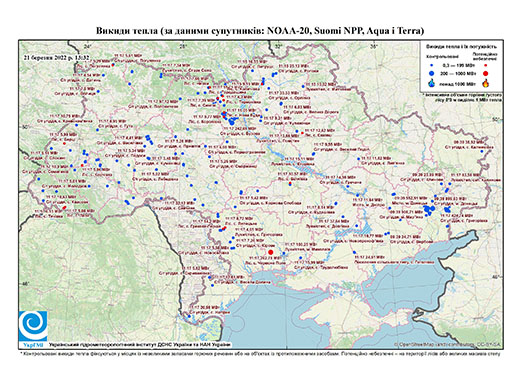Click the 'с. Калмиківка' label
The width and height of the screenshot is (520, 368).
[480, 147]
